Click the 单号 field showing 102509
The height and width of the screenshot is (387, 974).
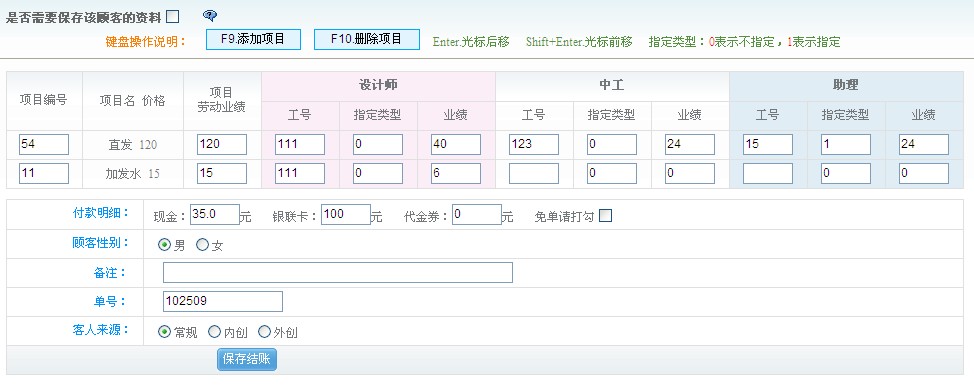point(222,301)
